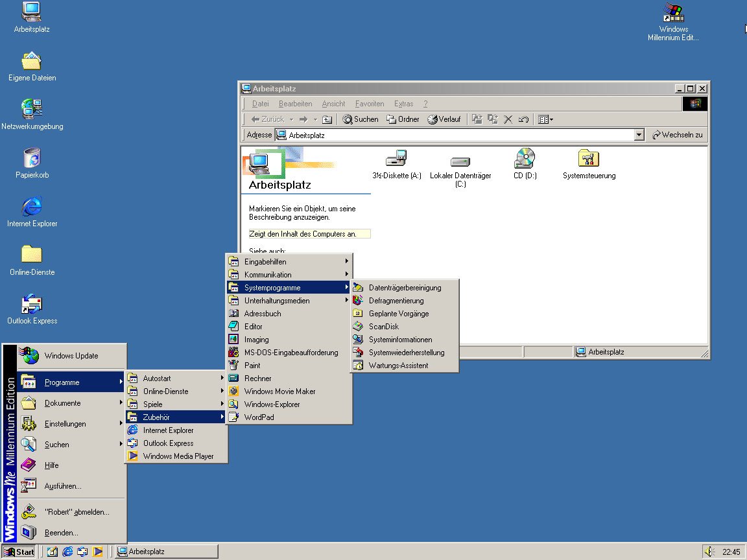Screen dimensions: 747x560
Task: Click Ausführen... in Start menu
Action: [71, 485]
